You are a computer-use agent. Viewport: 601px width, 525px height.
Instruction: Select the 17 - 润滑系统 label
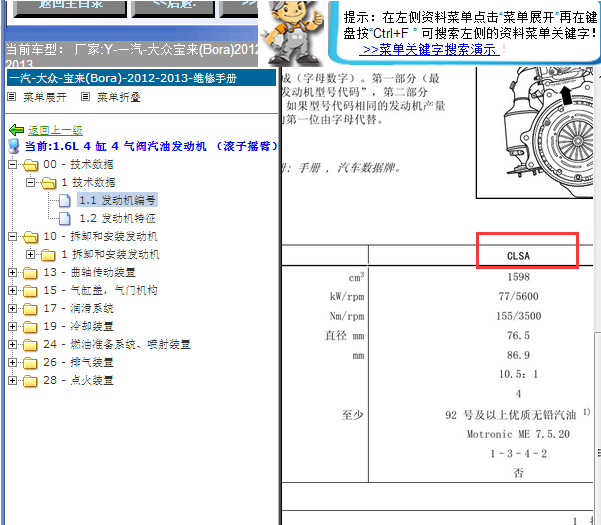tap(78, 308)
